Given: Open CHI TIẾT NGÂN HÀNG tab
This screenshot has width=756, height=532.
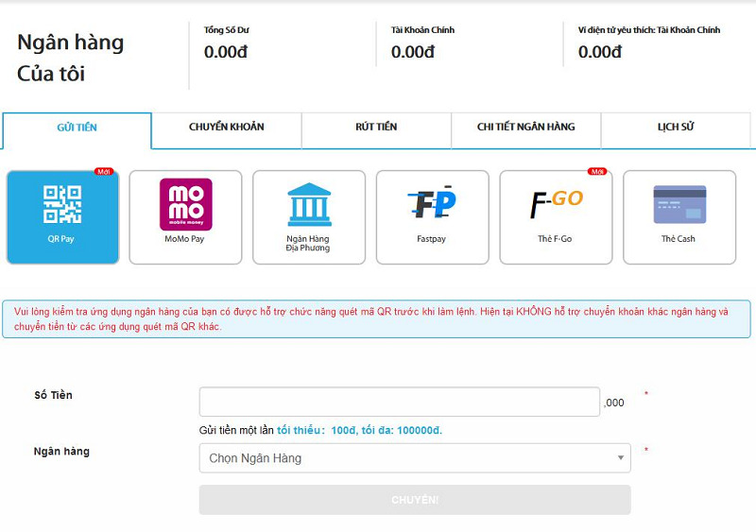Looking at the screenshot, I should pos(525,128).
